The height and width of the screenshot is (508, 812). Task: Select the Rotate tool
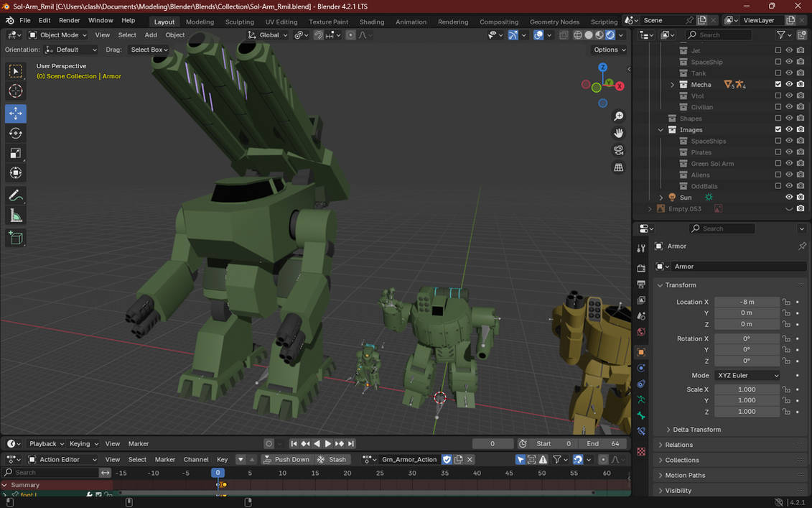15,133
